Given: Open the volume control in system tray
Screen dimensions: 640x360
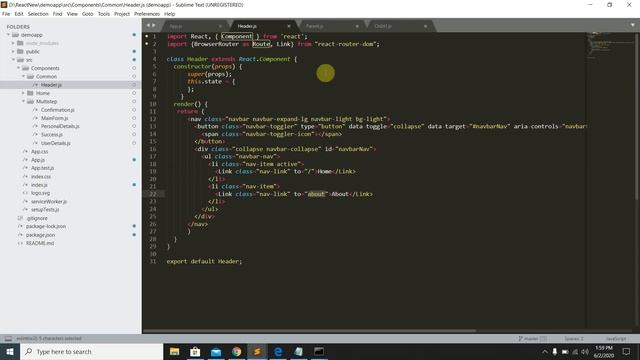Looking at the screenshot, I should pos(585,351).
